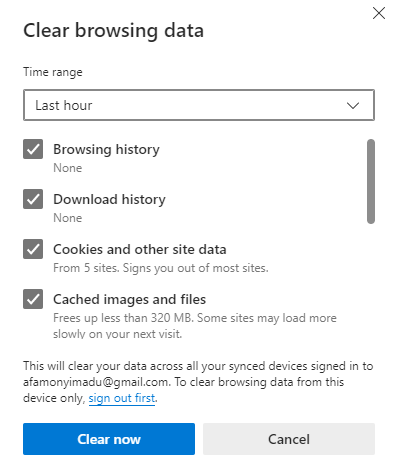The image size is (399, 469).
Task: Click the Frees up less than 320 MB description
Action: click(x=195, y=326)
